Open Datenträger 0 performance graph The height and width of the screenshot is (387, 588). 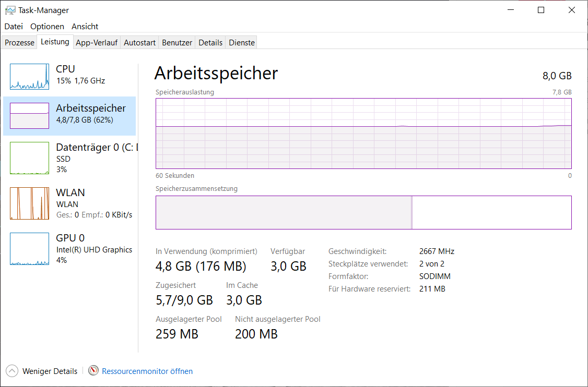coord(29,158)
